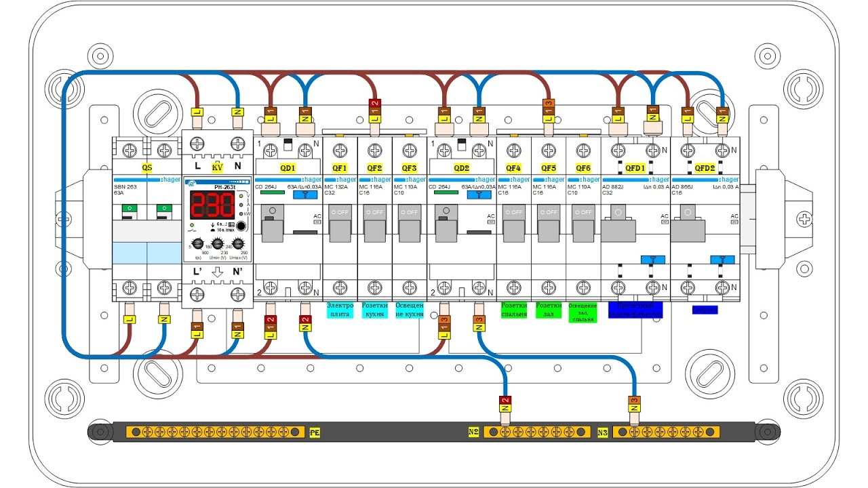The height and width of the screenshot is (488, 868).
Task: Click the N' output terminal screw on KV relay
Action: click(x=237, y=293)
